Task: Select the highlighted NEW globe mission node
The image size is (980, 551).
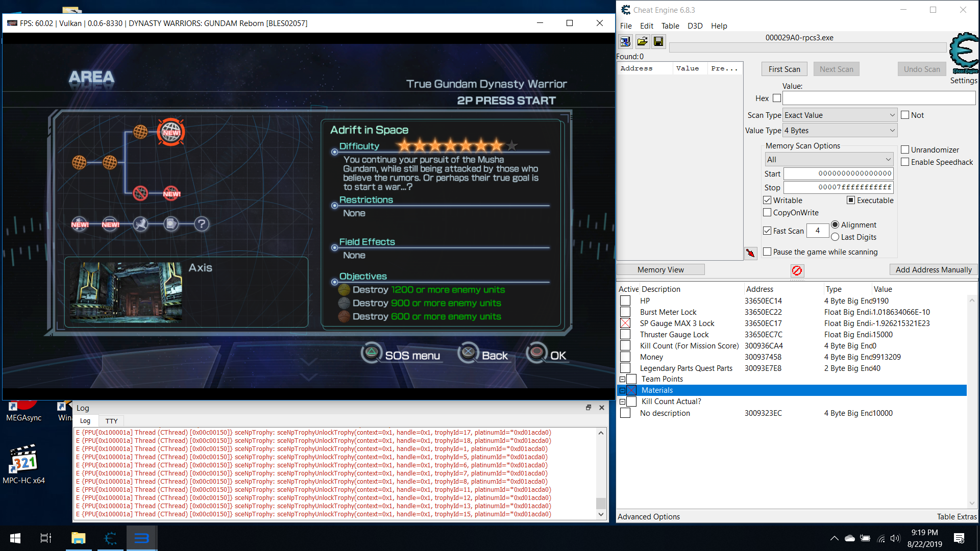Action: click(x=171, y=132)
